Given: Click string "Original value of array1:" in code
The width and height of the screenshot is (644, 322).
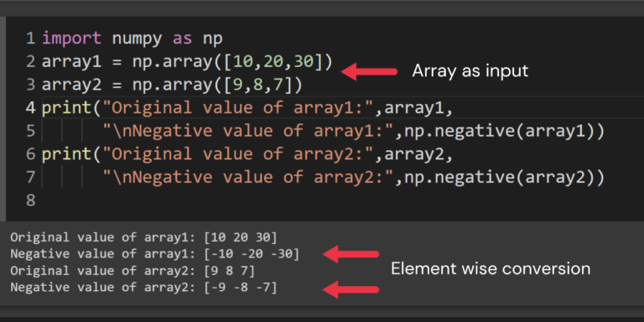Looking at the screenshot, I should click(237, 107).
